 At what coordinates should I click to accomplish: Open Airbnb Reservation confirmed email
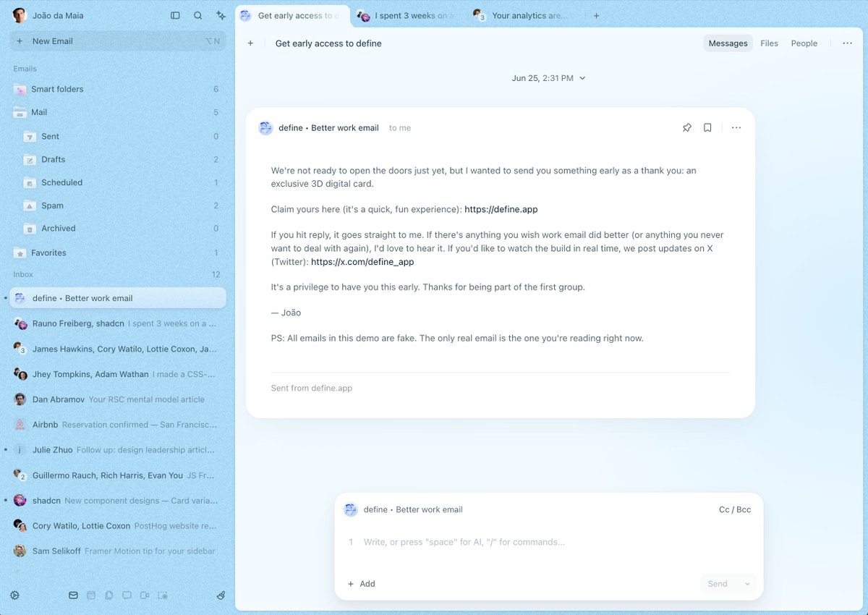coord(117,425)
